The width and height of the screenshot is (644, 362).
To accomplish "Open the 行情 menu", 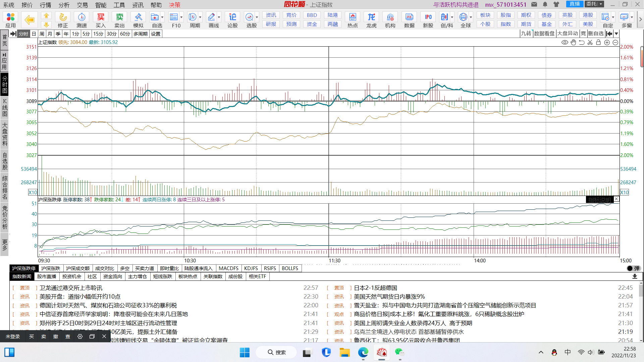I will [46, 5].
